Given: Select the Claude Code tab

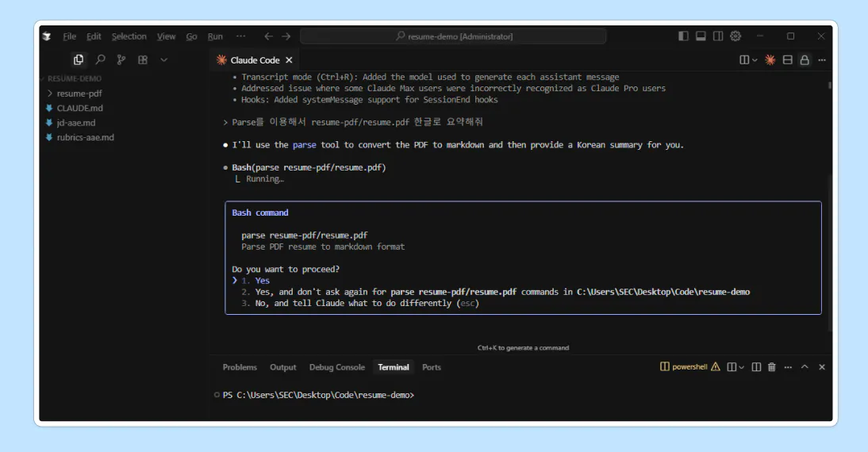Looking at the screenshot, I should (x=254, y=59).
